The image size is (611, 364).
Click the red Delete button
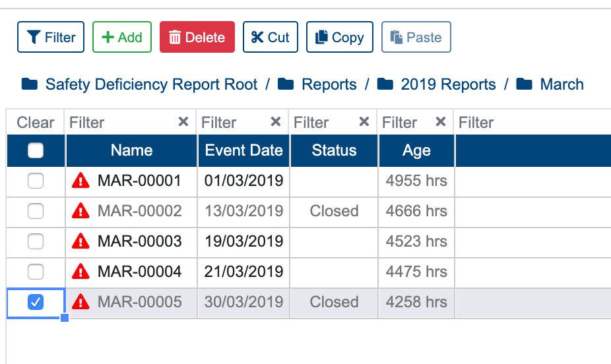(x=197, y=37)
